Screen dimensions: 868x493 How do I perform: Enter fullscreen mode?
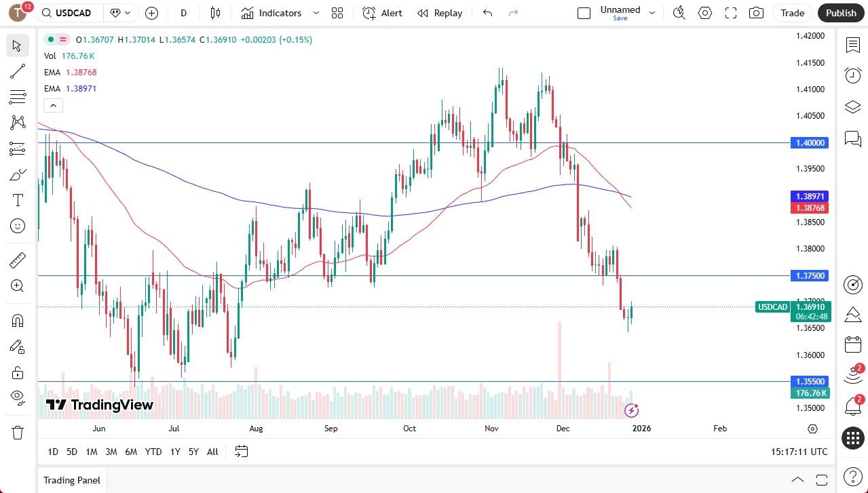[x=731, y=13]
